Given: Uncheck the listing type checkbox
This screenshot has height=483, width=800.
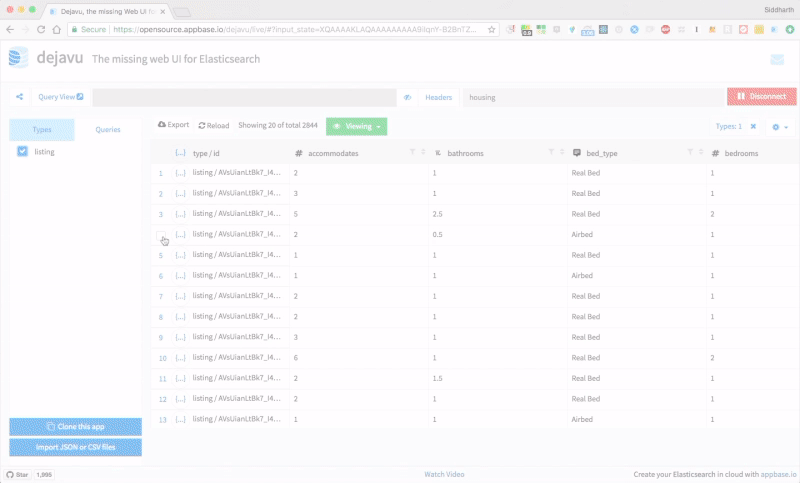Looking at the screenshot, I should (x=22, y=151).
